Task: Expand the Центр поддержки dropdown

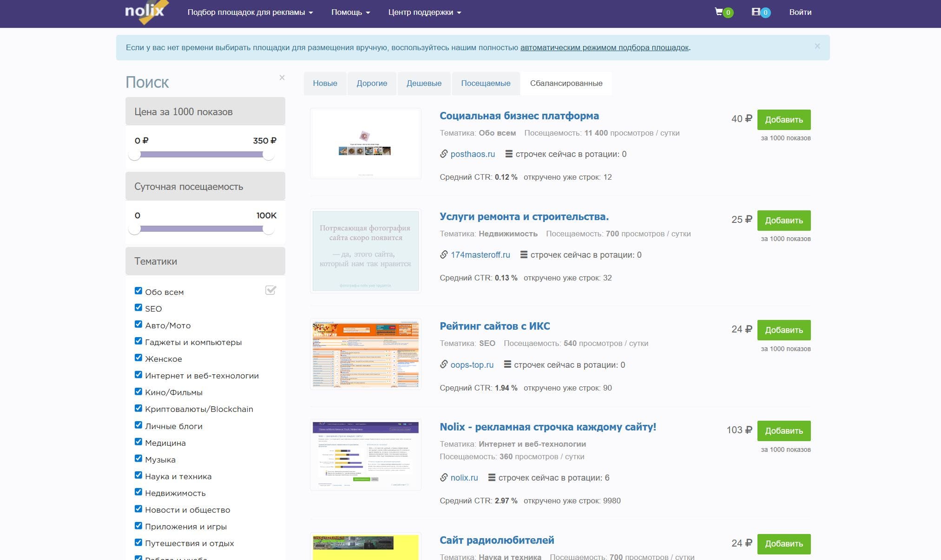Action: [424, 13]
